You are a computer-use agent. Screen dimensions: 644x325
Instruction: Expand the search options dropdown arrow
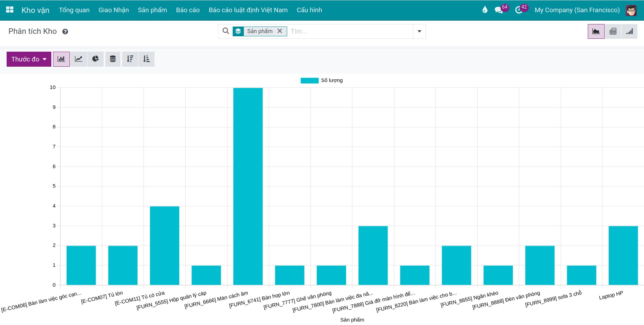pyautogui.click(x=419, y=31)
